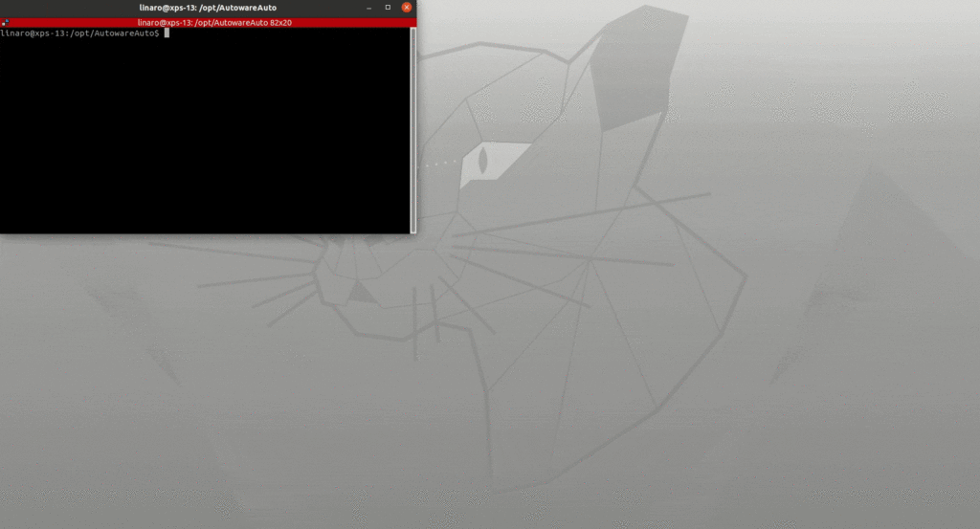Click the bottom of the terminal scrollbar track
This screenshot has height=529, width=980.
point(413,226)
